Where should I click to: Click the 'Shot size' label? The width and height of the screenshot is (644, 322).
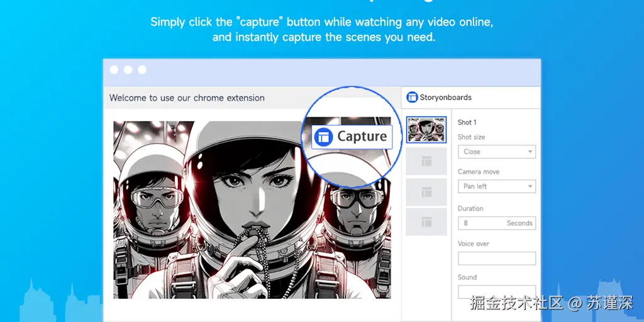(x=472, y=137)
